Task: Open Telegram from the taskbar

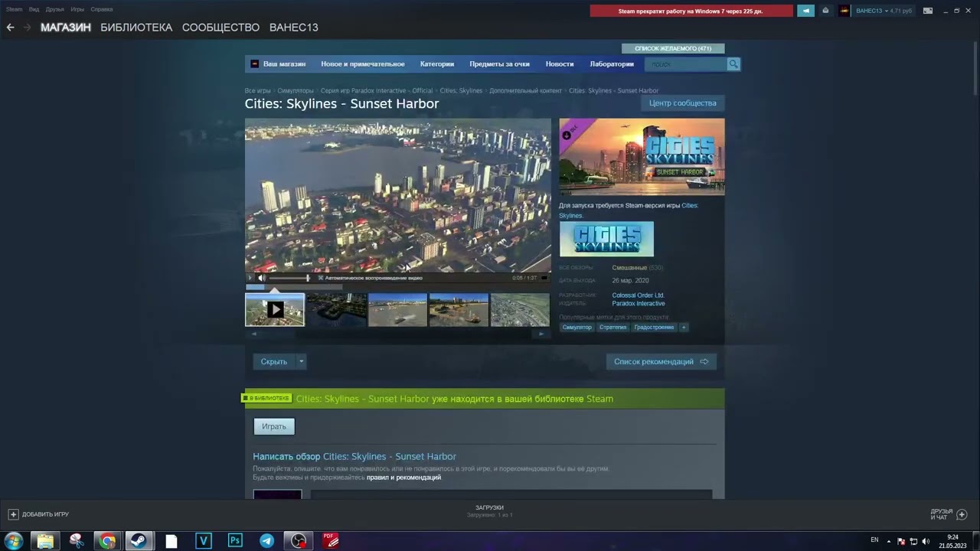Action: 267,541
